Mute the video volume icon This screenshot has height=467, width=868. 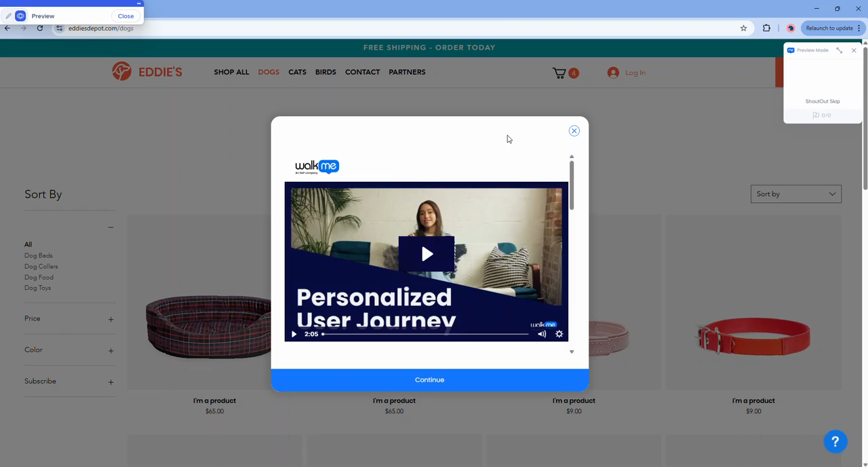pos(542,334)
